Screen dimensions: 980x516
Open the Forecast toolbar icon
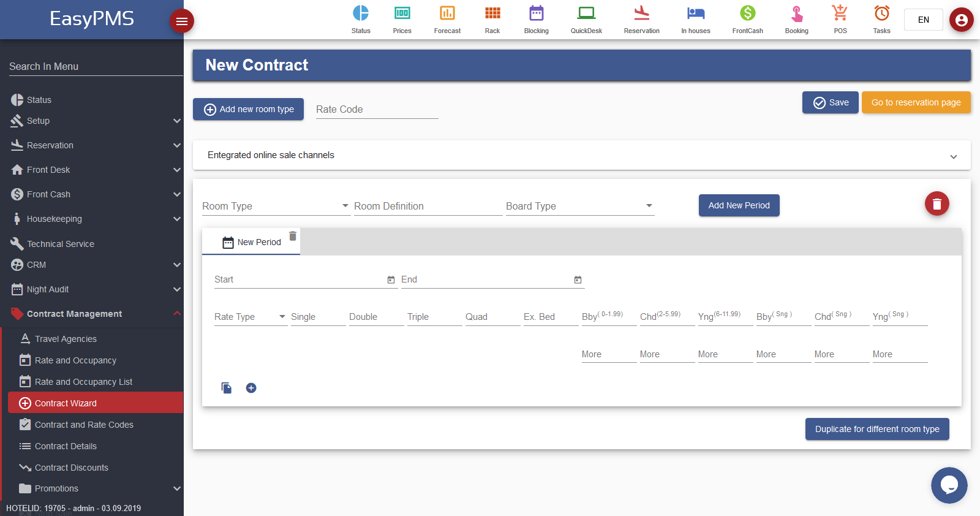pyautogui.click(x=447, y=13)
